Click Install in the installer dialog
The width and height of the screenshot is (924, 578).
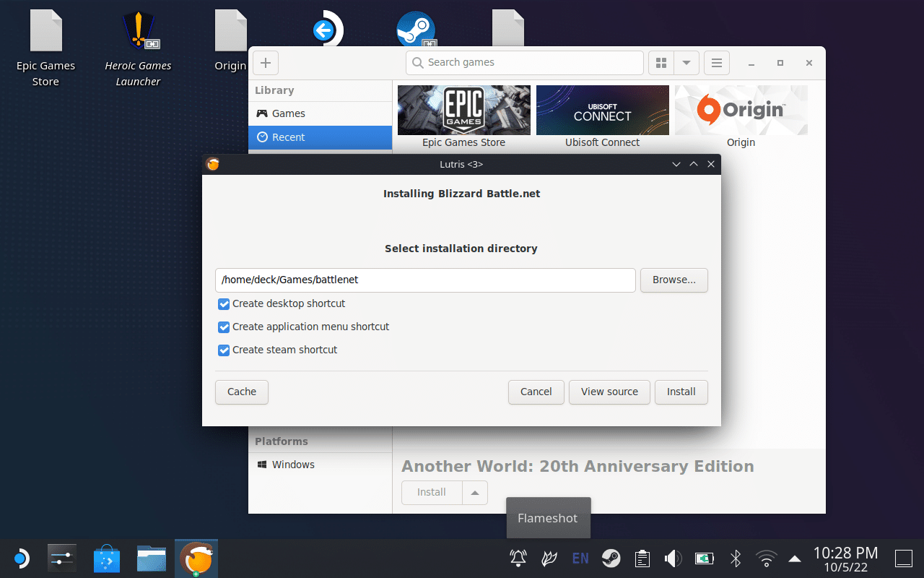tap(681, 392)
